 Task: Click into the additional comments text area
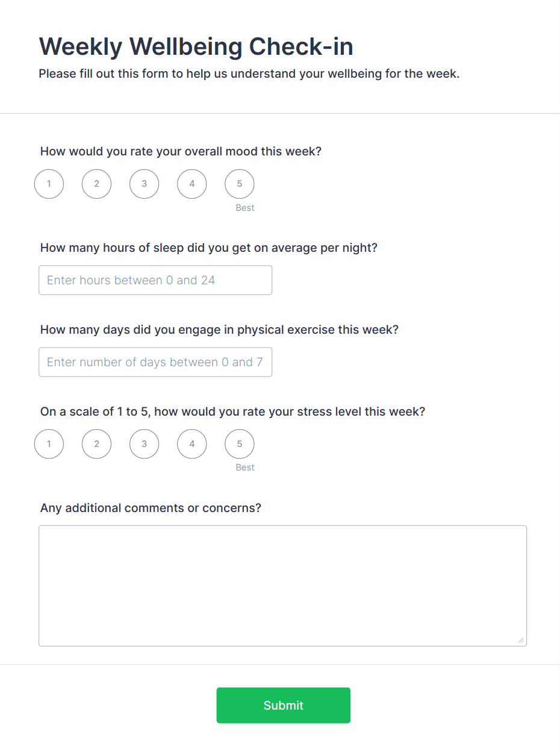click(282, 586)
